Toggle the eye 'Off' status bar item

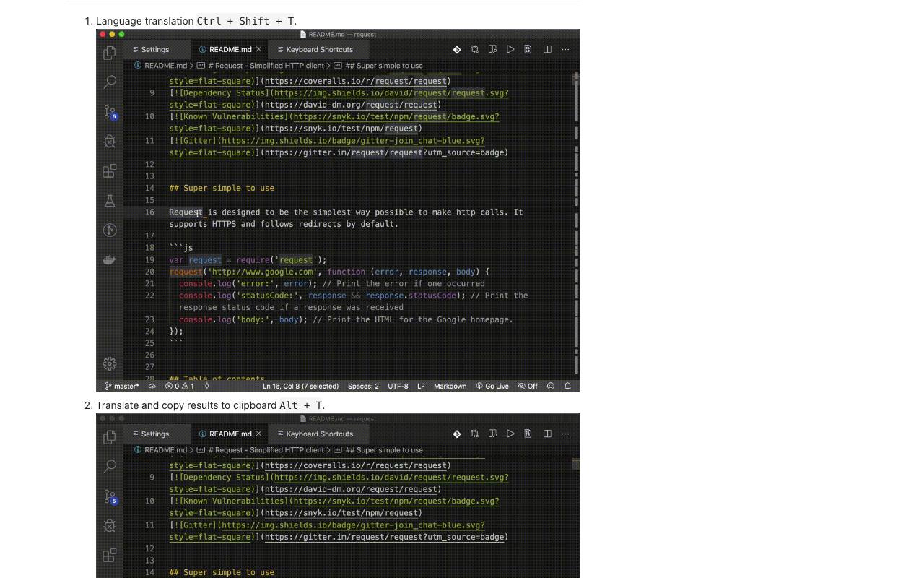click(528, 386)
